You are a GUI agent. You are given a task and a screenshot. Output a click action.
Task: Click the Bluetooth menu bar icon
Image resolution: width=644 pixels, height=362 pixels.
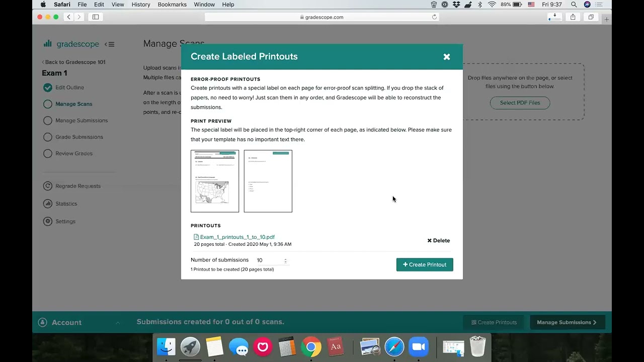pyautogui.click(x=479, y=5)
